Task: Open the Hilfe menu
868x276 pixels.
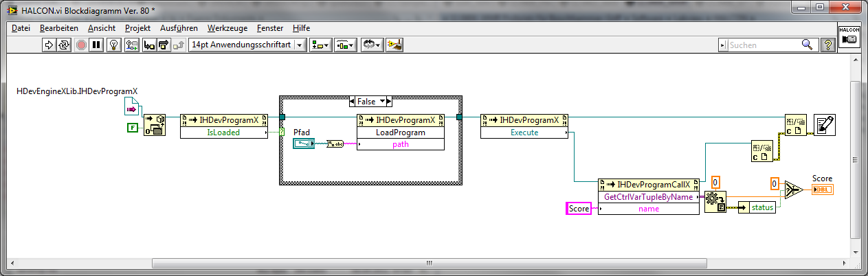Action: pos(301,28)
